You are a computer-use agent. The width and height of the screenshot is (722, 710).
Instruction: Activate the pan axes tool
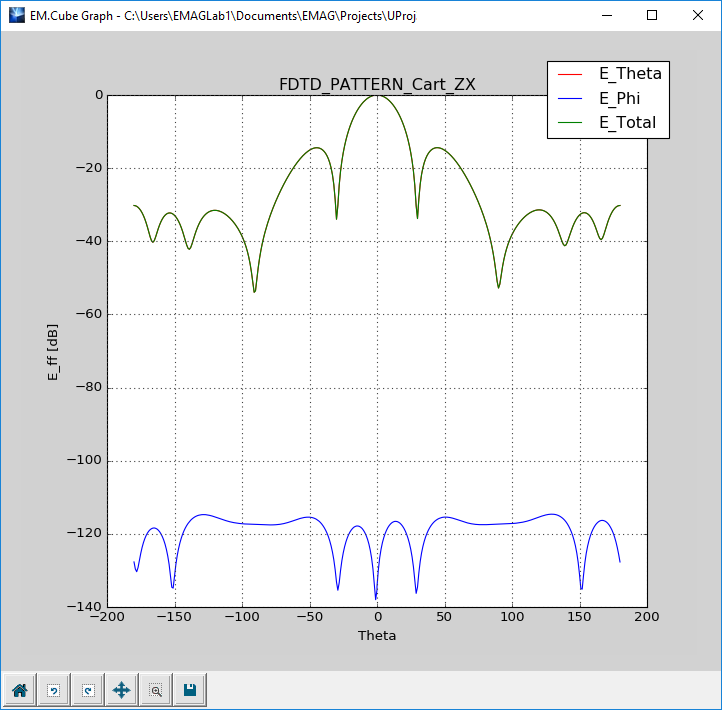122,690
